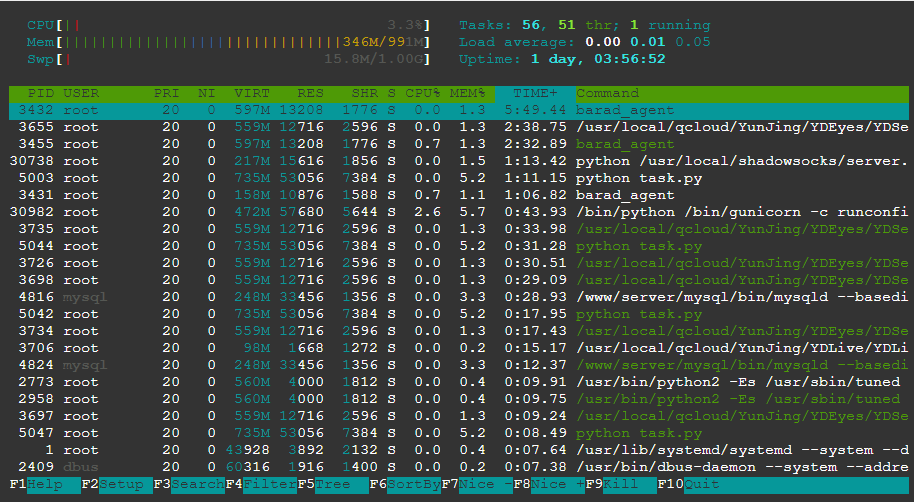914x502 pixels.
Task: Open F2 Setup in the function bar
Action: [x=117, y=485]
